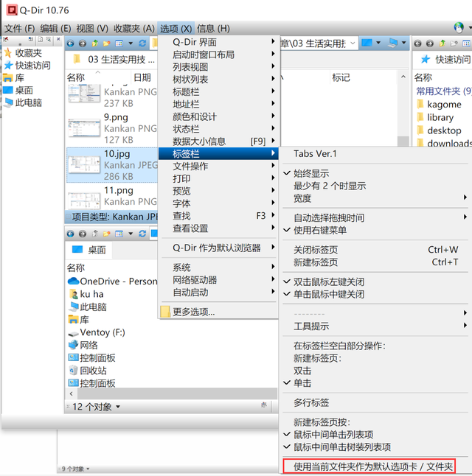Open Q-Dir 界面 submenu entry
472x476 pixels.
218,42
